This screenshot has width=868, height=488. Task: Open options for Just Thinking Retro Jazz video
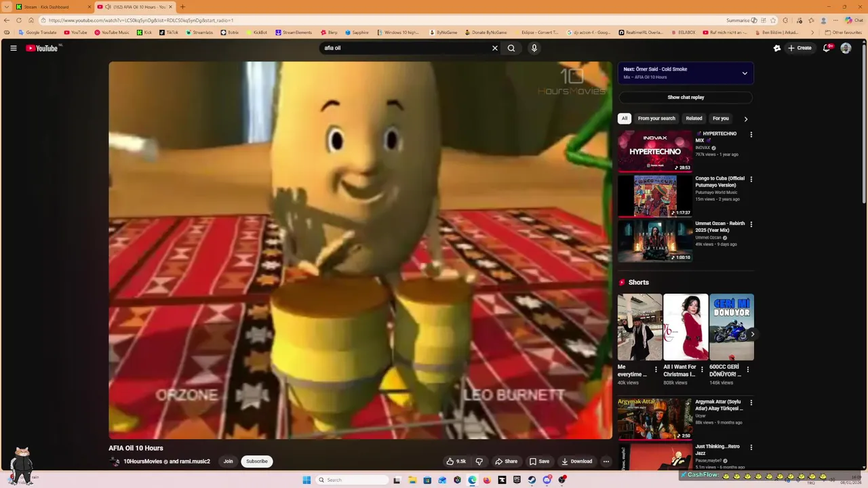751,447
